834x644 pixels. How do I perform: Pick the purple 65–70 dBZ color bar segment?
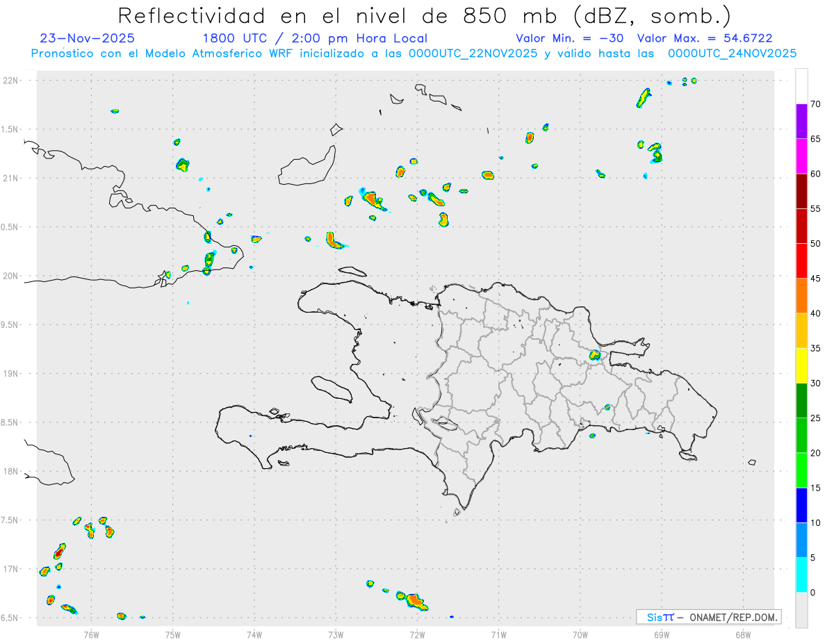point(801,121)
